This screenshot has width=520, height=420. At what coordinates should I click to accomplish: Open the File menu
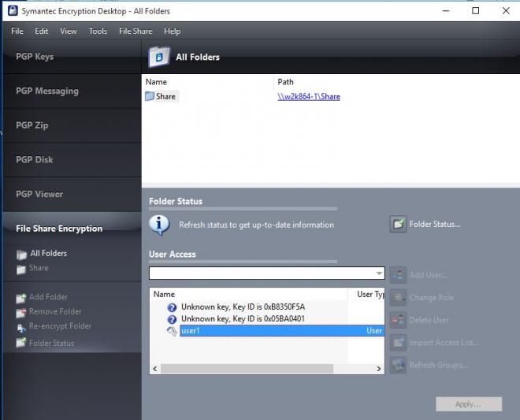click(17, 32)
